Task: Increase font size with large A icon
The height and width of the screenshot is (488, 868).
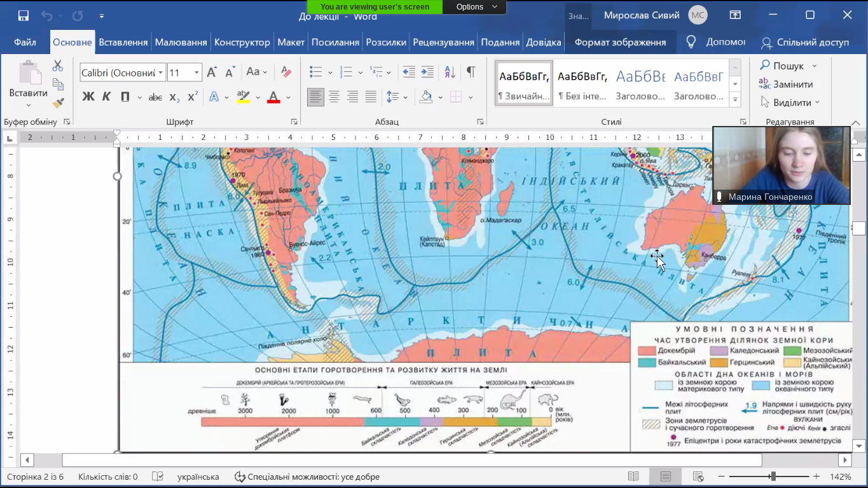Action: (x=212, y=72)
